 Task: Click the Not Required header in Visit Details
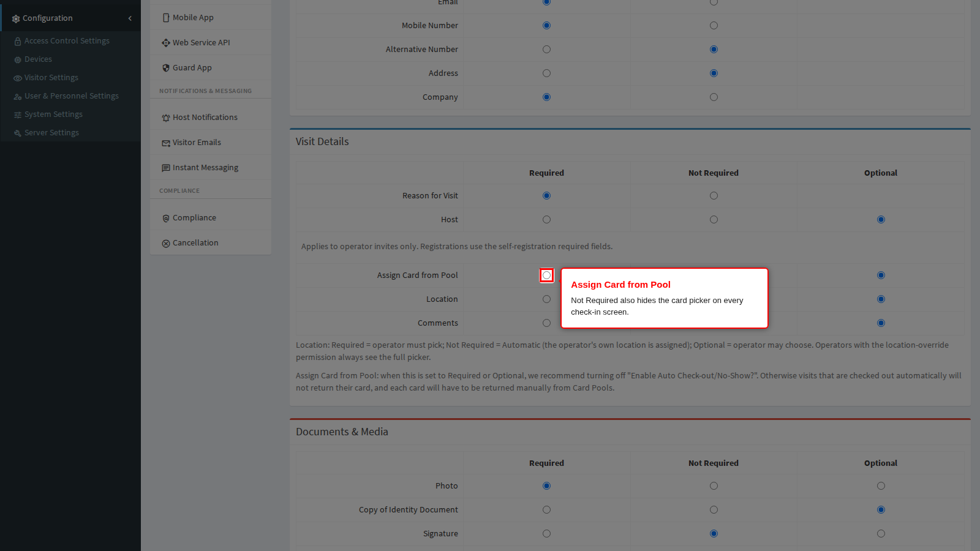point(714,173)
